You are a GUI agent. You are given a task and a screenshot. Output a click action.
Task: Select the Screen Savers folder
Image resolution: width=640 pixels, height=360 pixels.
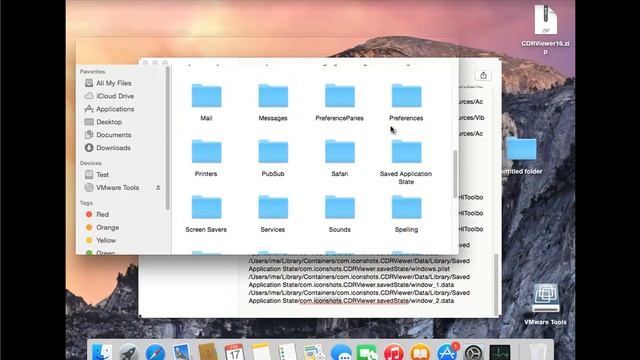click(207, 207)
